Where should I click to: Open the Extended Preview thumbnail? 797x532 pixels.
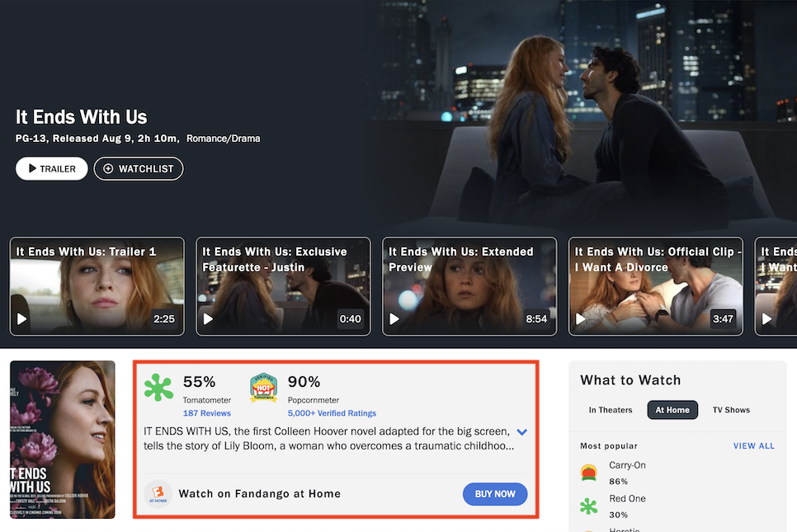[x=469, y=286]
